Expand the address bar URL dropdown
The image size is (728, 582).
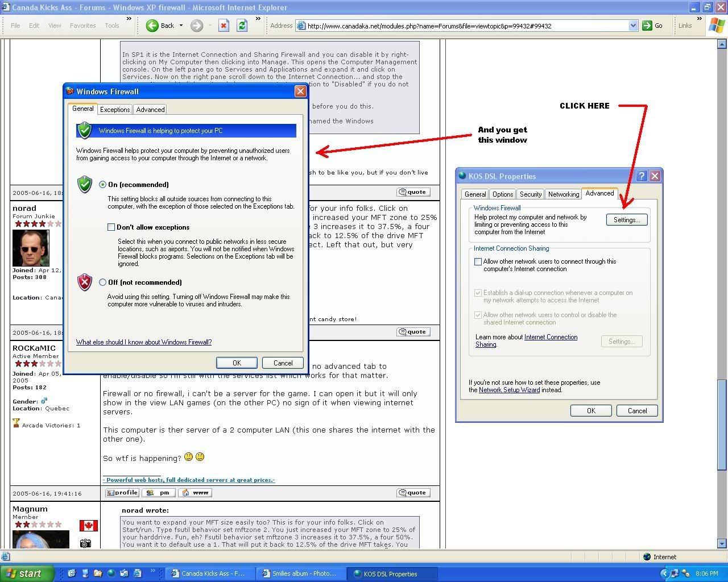[x=633, y=26]
